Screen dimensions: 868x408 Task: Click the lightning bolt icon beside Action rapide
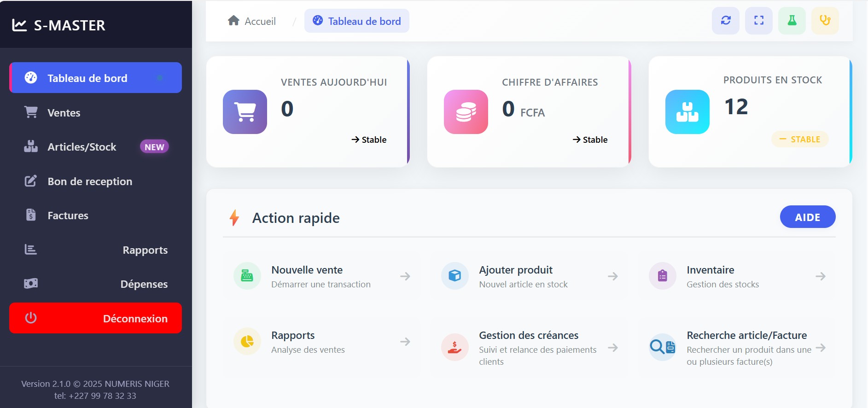tap(234, 218)
